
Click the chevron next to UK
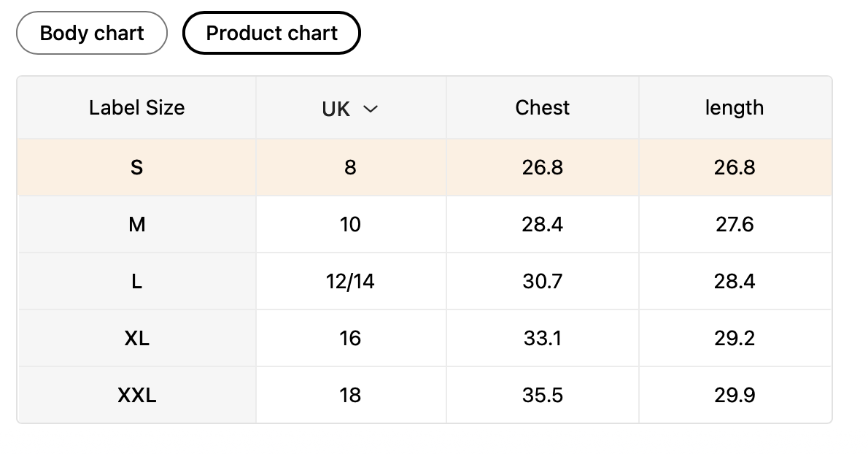pyautogui.click(x=371, y=109)
